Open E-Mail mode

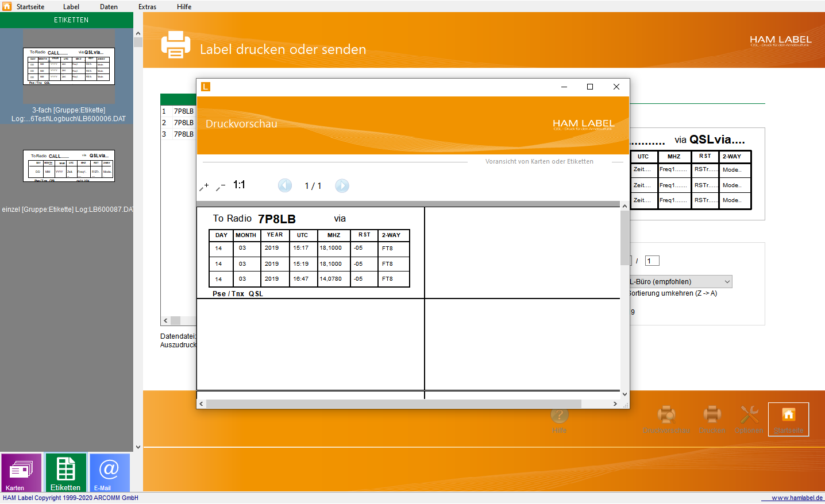[109, 472]
